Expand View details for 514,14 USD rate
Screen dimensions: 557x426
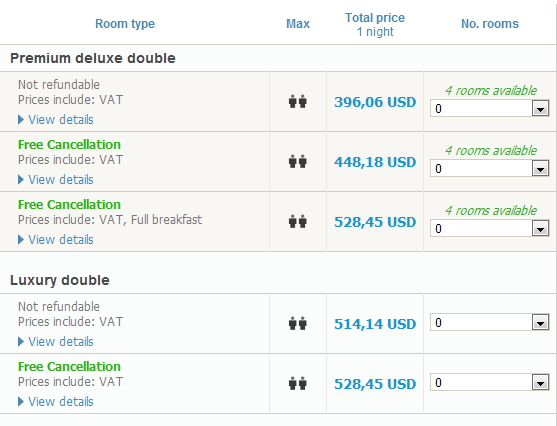[56, 342]
